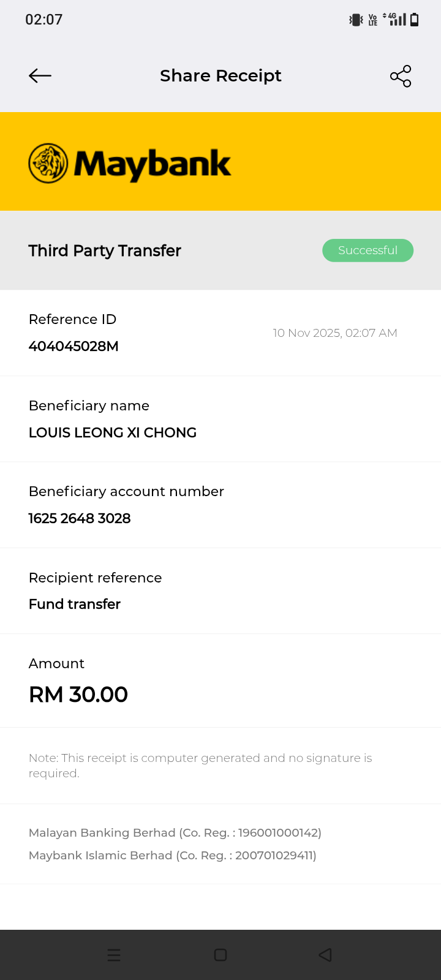This screenshot has width=441, height=980.
Task: Tap the Fund transfer recipient reference
Action: [x=75, y=604]
